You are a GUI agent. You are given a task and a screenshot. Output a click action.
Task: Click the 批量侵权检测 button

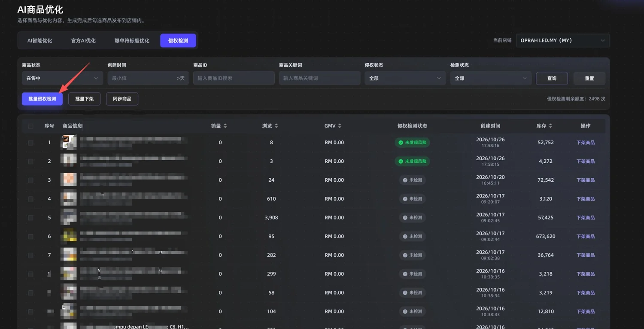click(42, 99)
